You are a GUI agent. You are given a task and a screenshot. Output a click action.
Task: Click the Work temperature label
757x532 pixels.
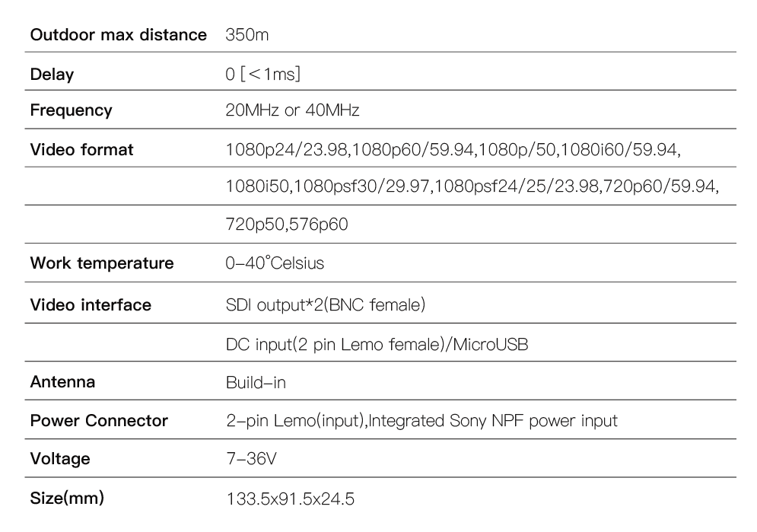pyautogui.click(x=101, y=263)
